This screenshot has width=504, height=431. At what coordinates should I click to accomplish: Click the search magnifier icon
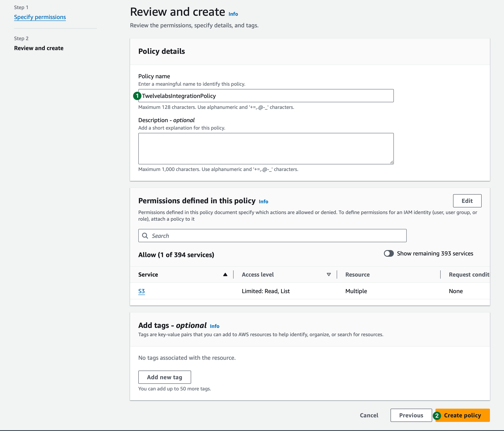[145, 235]
